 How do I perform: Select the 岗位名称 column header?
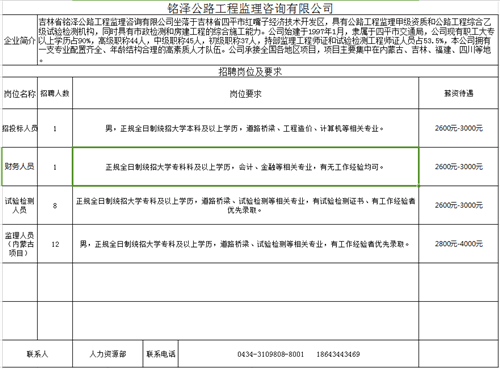click(20, 93)
